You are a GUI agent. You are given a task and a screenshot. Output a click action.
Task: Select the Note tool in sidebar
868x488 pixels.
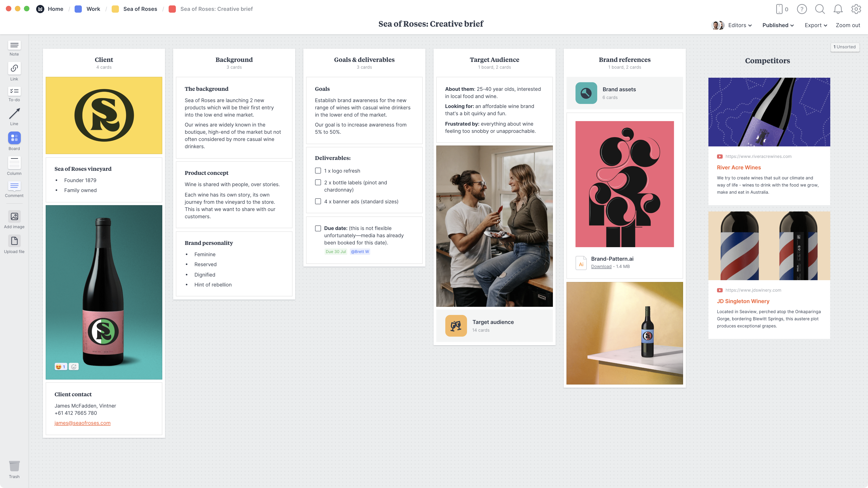[14, 45]
